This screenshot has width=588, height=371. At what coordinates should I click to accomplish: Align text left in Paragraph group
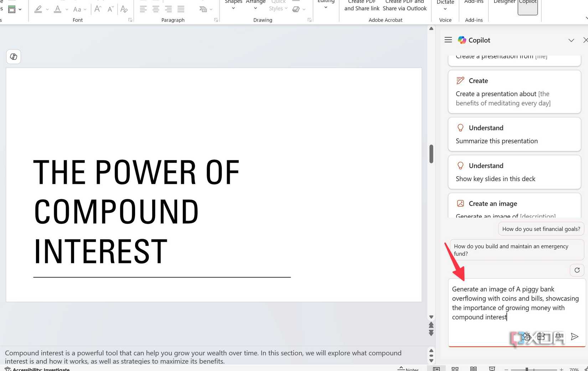tap(143, 9)
